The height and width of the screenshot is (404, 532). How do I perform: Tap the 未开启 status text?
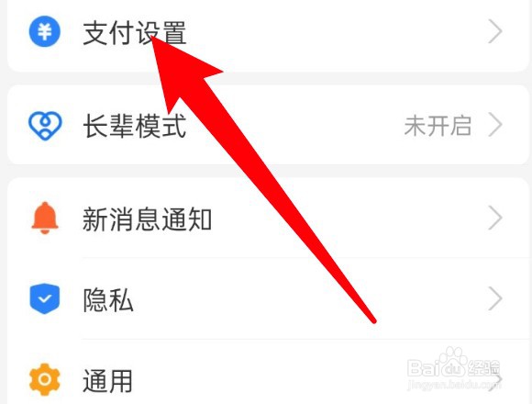(x=438, y=126)
